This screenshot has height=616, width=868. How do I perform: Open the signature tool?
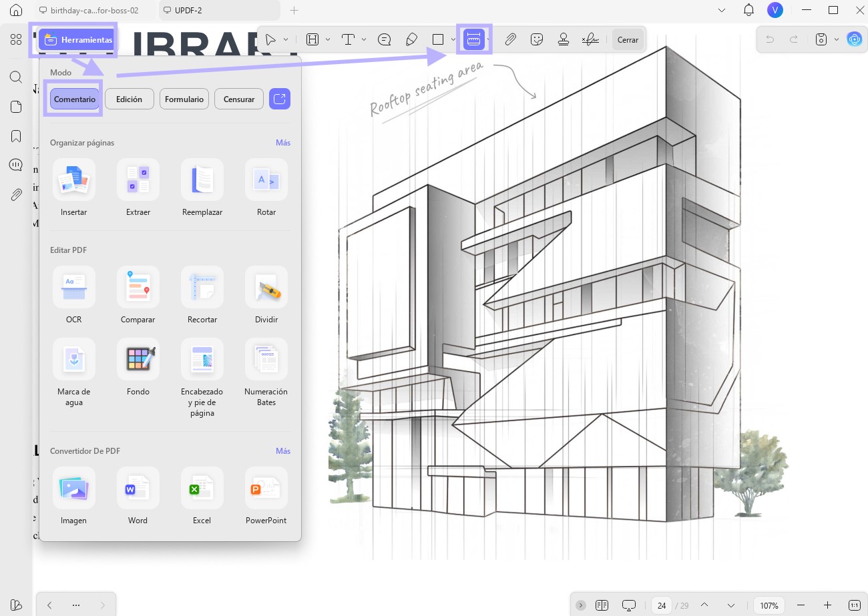coord(590,39)
